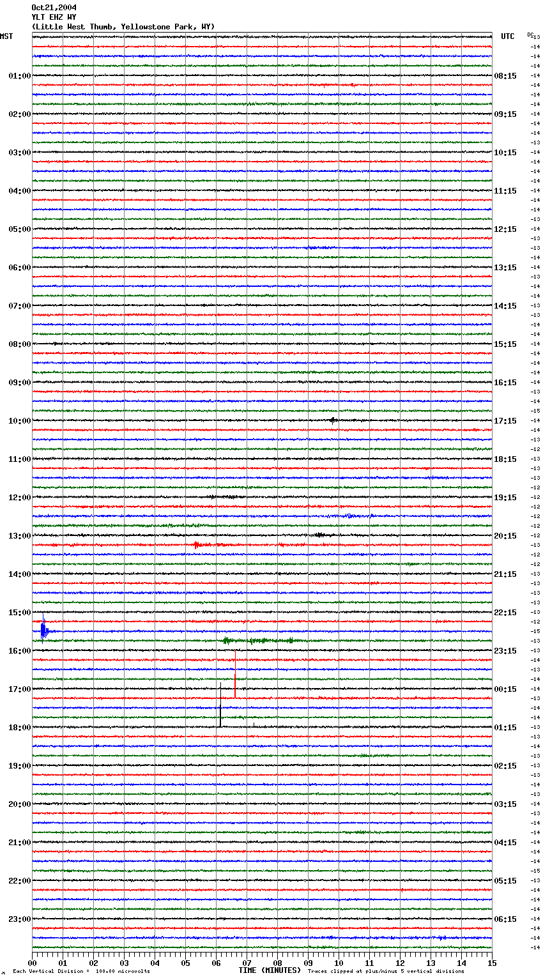Viewport: 543px width, 980px height.
Task: Click the "03:15" UTC time label
Action: [x=505, y=804]
